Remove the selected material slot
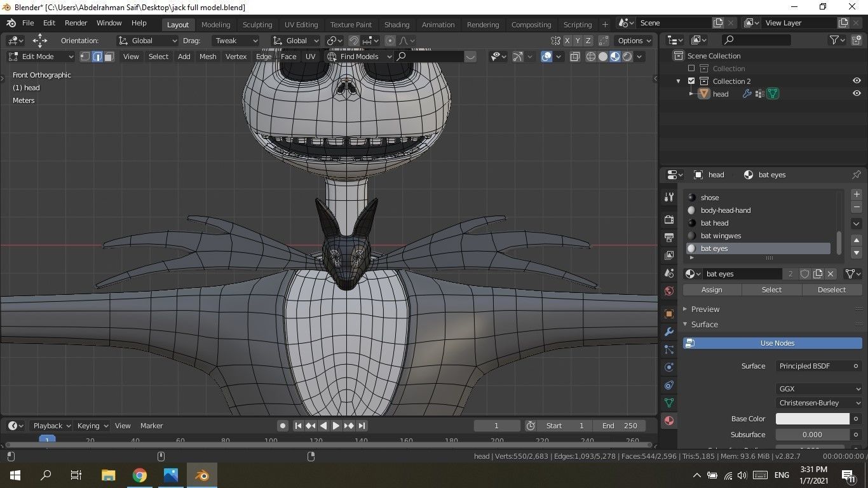Viewport: 868px width, 488px height. (x=857, y=207)
